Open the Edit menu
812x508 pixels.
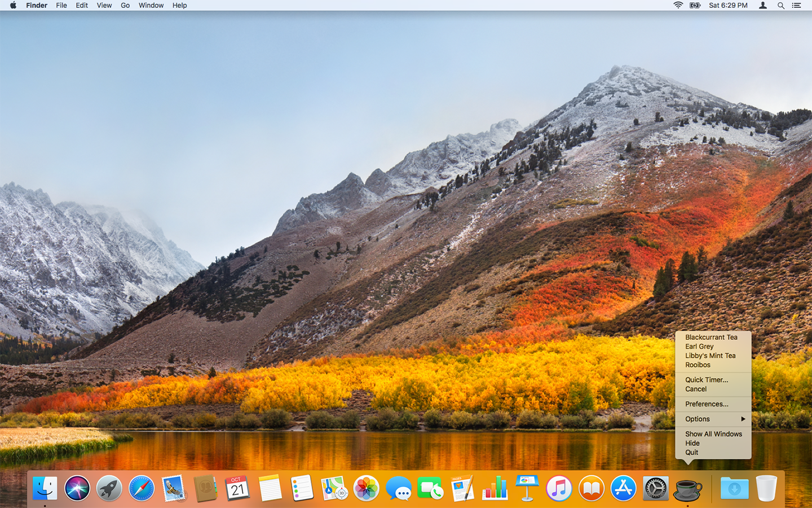point(82,6)
